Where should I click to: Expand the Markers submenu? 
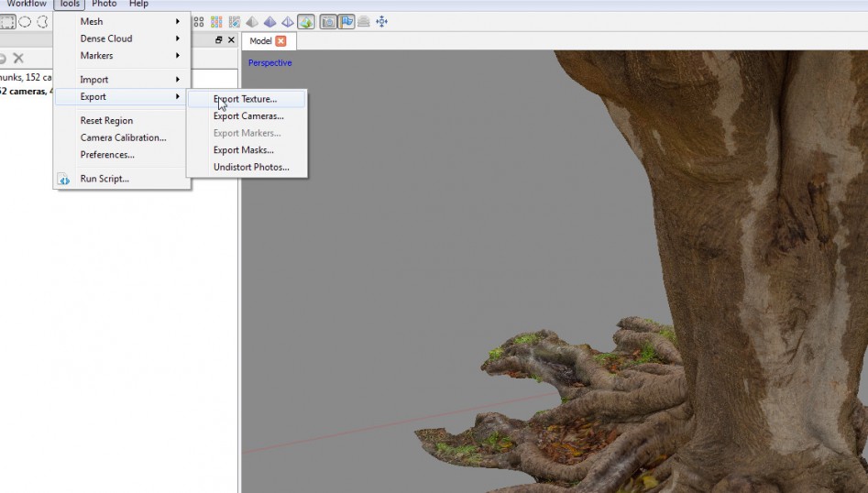tap(122, 56)
